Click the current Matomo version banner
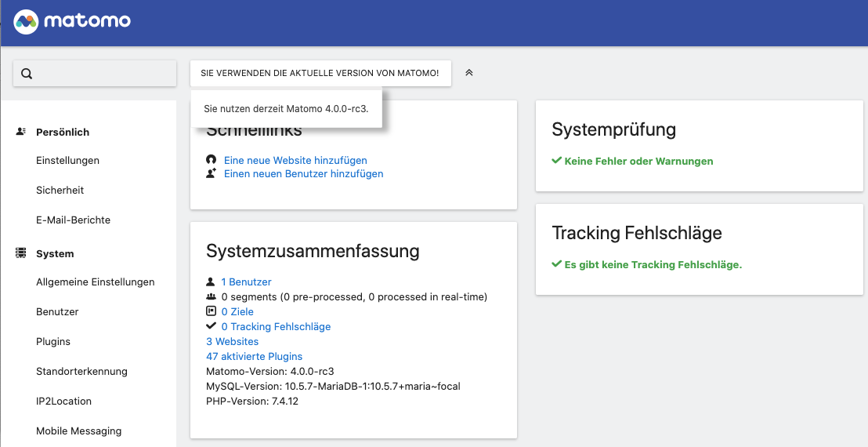 (320, 73)
